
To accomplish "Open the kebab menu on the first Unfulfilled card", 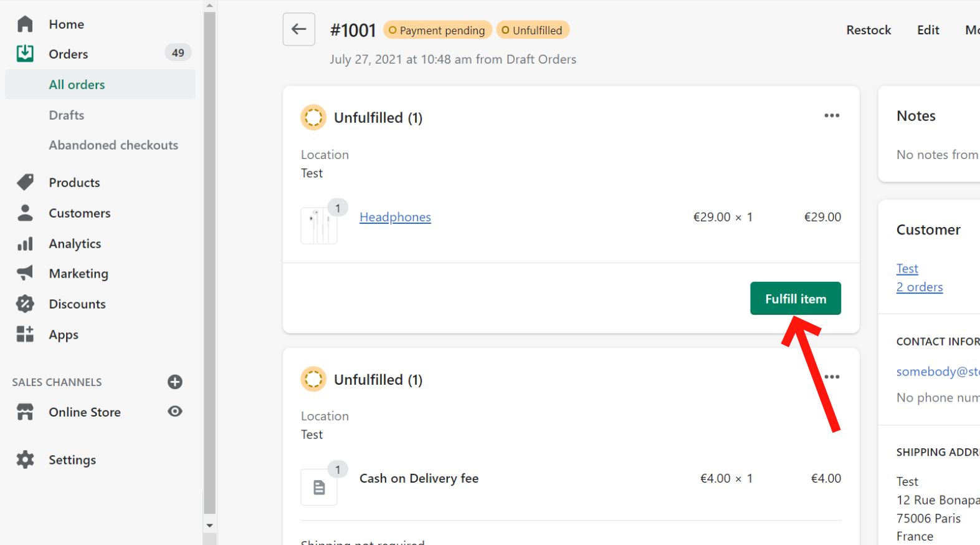I will [832, 115].
